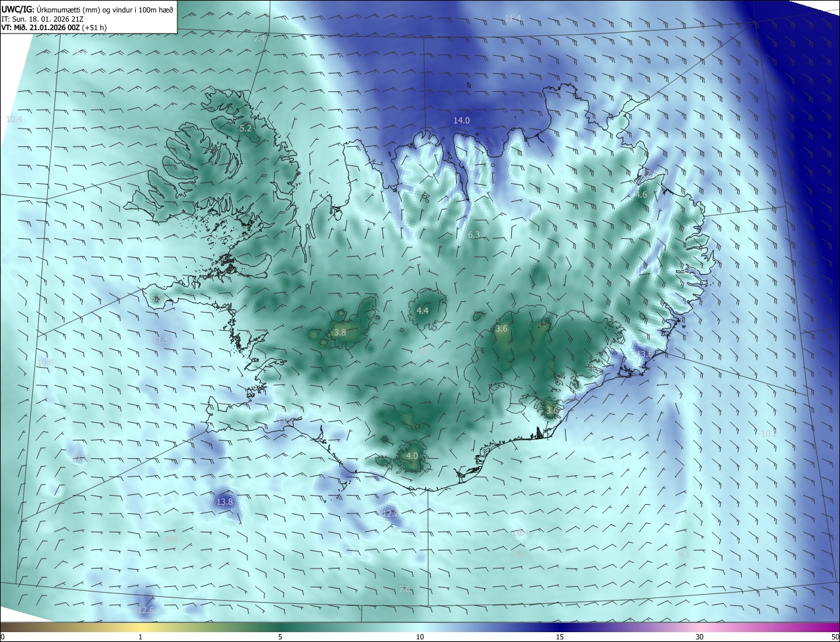Click the color scale tick labeled 0
Image resolution: width=840 pixels, height=642 pixels.
point(3,637)
